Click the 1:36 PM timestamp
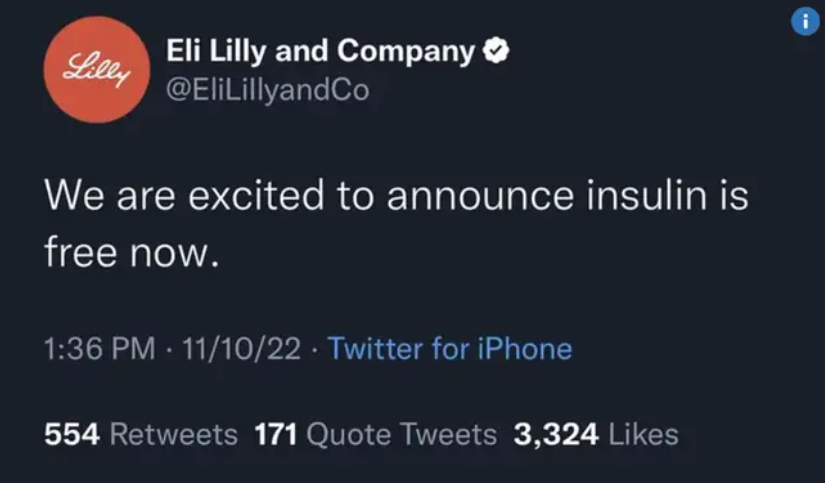 [99, 348]
